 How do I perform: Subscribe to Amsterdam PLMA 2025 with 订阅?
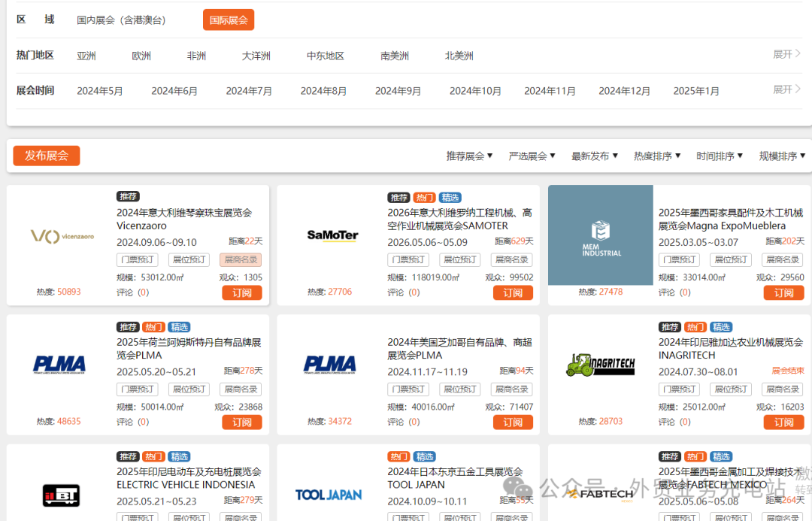tap(242, 422)
